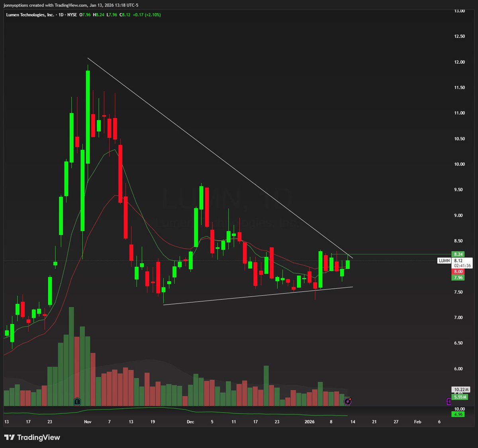The image size is (478, 448).
Task: Click the 12.50 price axis label
Action: [x=459, y=36]
